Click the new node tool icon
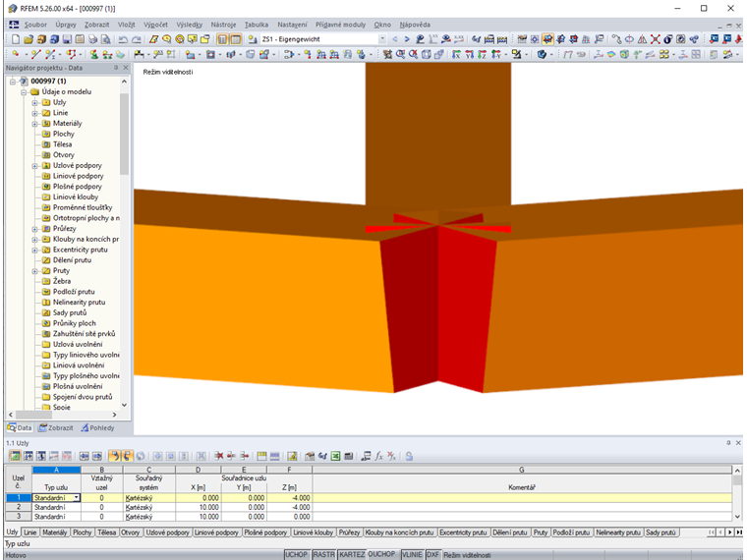747x560 pixels. coord(16,54)
